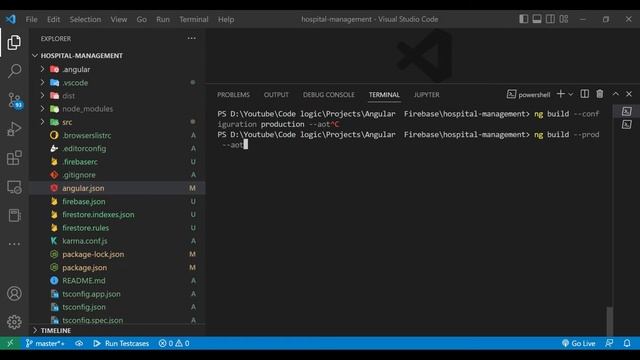Split the terminal panel
The width and height of the screenshot is (640, 360).
pyautogui.click(x=584, y=94)
